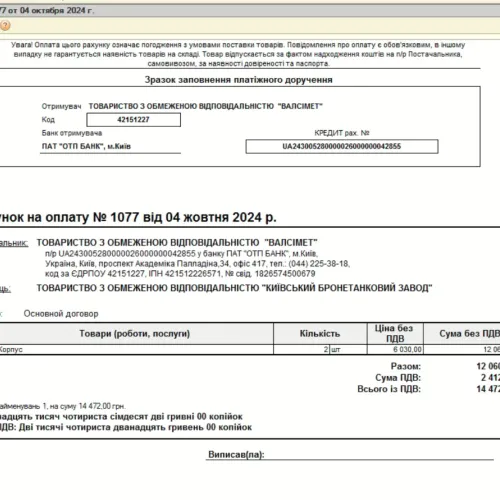Click the price cell 6 030,00
This screenshot has width=500, height=500.
[395, 349]
